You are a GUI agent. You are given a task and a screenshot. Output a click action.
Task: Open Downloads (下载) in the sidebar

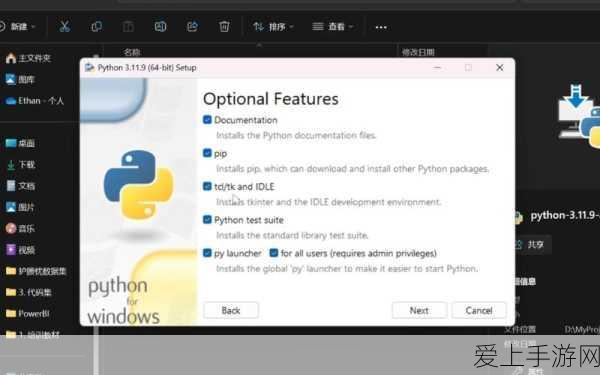[21, 165]
